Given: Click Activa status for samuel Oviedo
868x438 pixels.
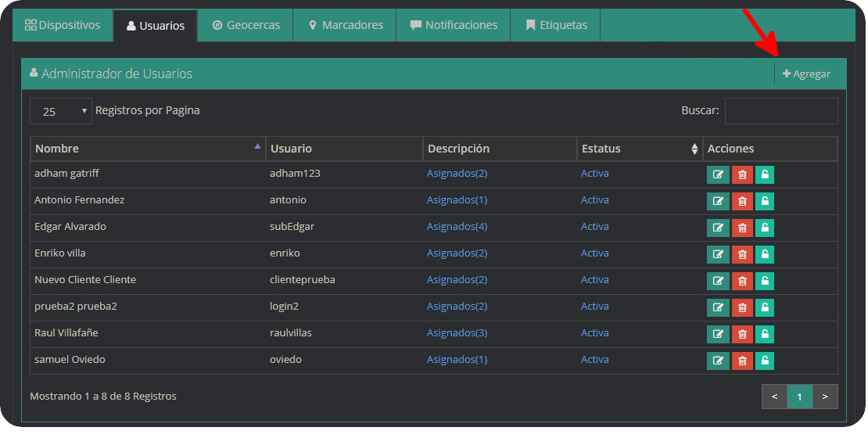Looking at the screenshot, I should (594, 359).
